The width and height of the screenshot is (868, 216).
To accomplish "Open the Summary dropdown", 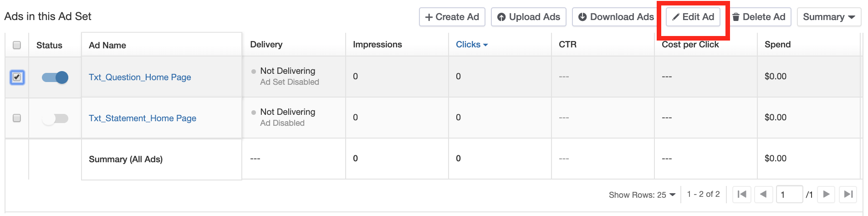I will pos(828,17).
